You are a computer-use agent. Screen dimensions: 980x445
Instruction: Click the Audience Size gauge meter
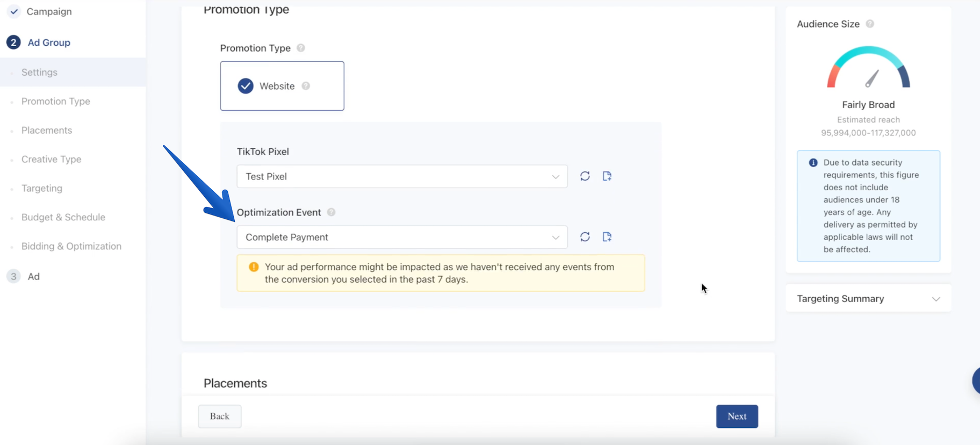click(x=868, y=68)
